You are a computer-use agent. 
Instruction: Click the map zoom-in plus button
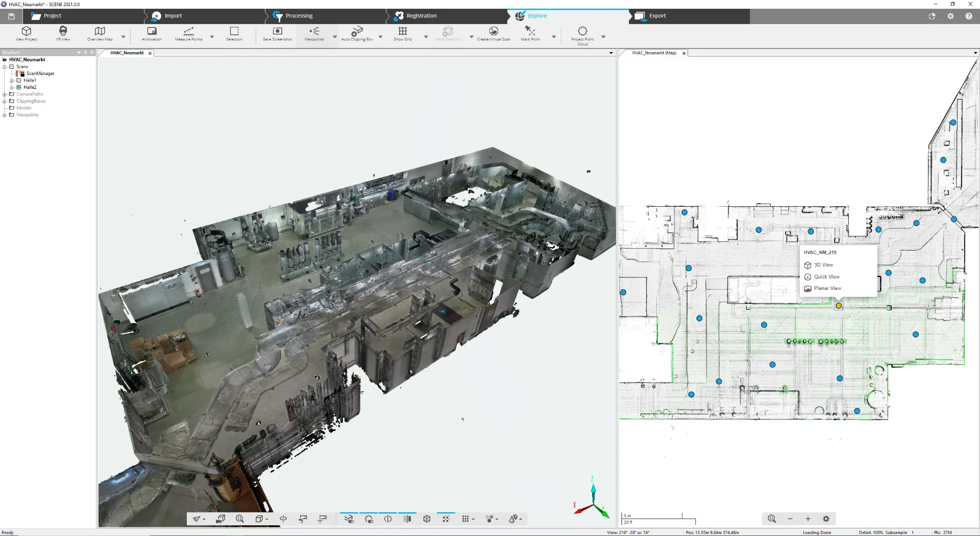808,519
